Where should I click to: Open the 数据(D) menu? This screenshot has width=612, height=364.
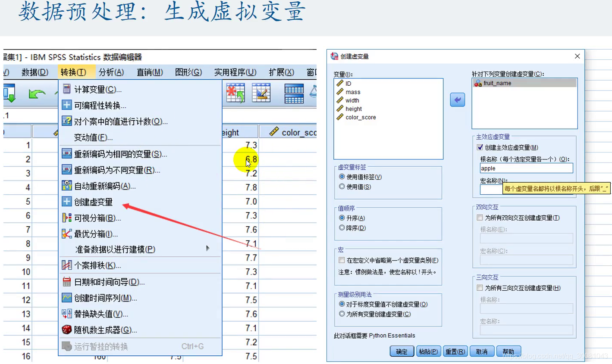pyautogui.click(x=35, y=72)
